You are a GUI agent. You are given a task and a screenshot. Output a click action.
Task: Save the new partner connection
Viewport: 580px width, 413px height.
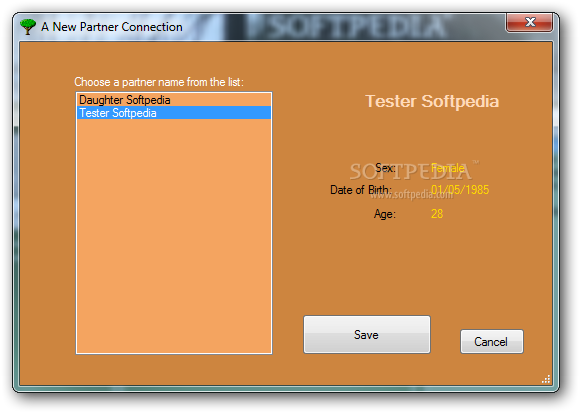click(367, 335)
